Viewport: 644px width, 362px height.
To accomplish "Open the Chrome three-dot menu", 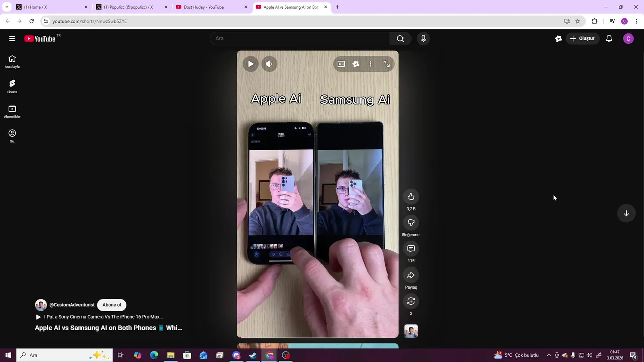I will point(636,21).
